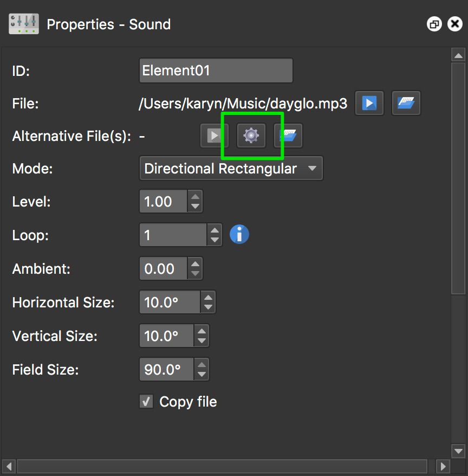
Task: Raise the Horizontal Size above 10 degrees
Action: pos(207,298)
